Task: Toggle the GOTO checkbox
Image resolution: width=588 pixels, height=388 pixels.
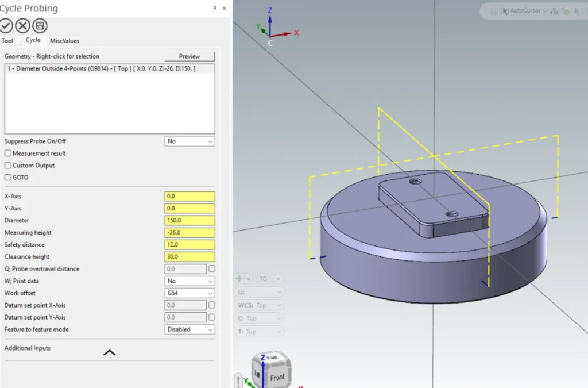Action: (x=8, y=177)
